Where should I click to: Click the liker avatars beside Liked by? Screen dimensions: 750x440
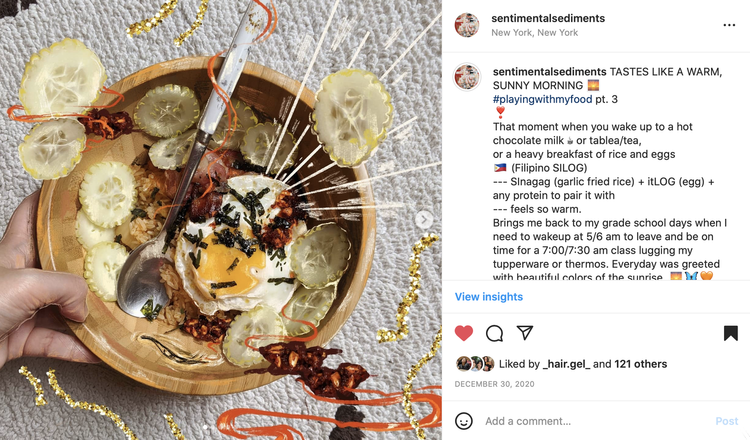click(x=475, y=364)
